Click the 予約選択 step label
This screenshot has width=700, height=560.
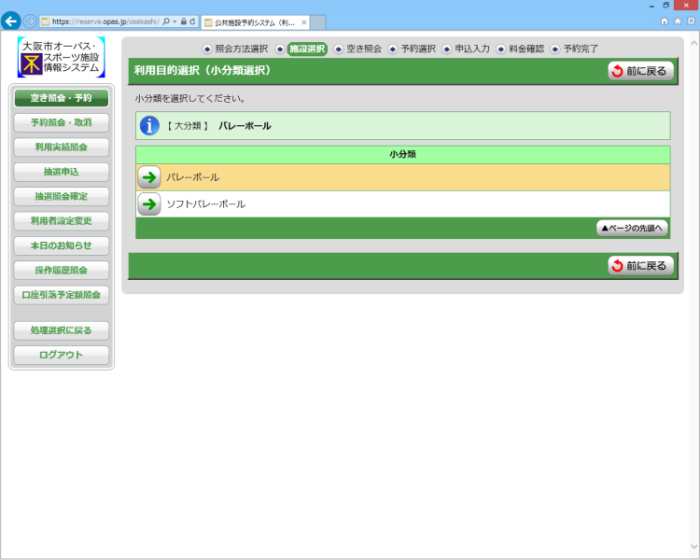tap(418, 49)
